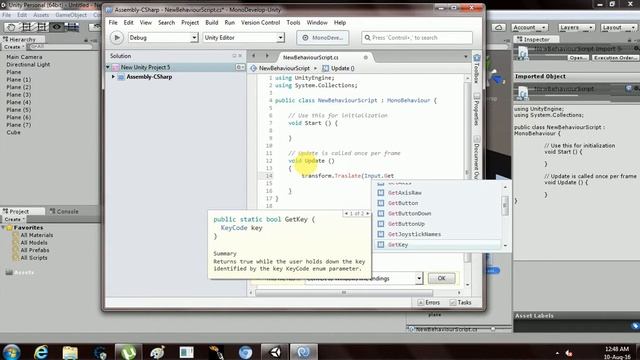The height and width of the screenshot is (360, 640).
Task: Close the NewBehaviourScript.cs tab
Action: click(366, 58)
